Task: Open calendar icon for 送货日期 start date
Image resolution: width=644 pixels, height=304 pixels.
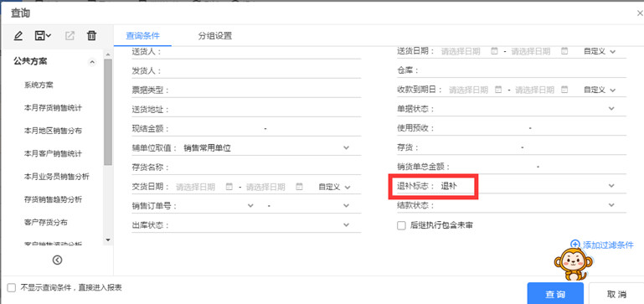Action: coord(494,51)
